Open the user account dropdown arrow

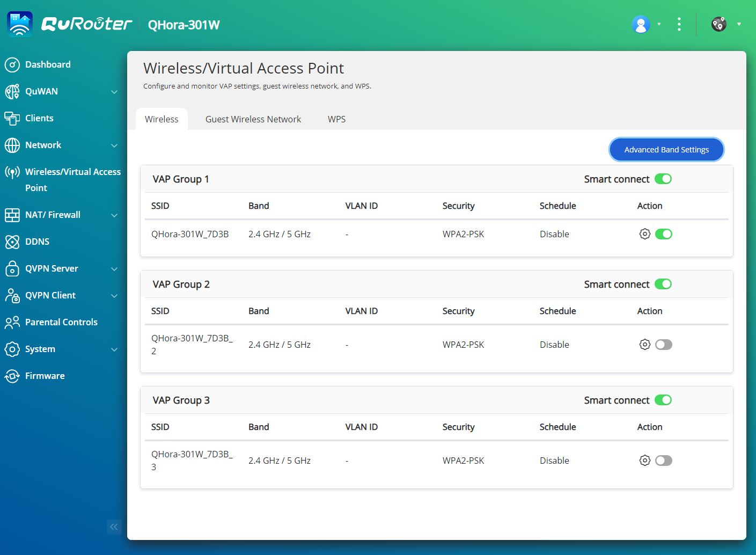point(659,24)
